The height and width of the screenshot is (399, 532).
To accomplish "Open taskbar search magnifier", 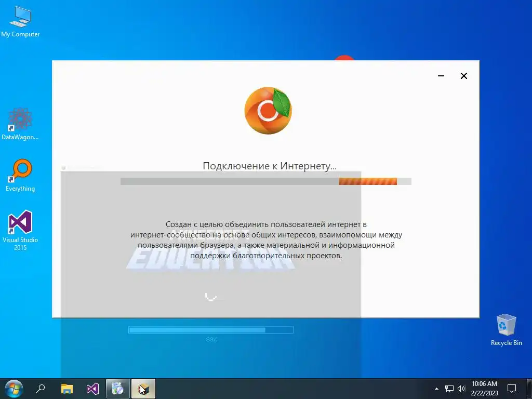I will (41, 389).
